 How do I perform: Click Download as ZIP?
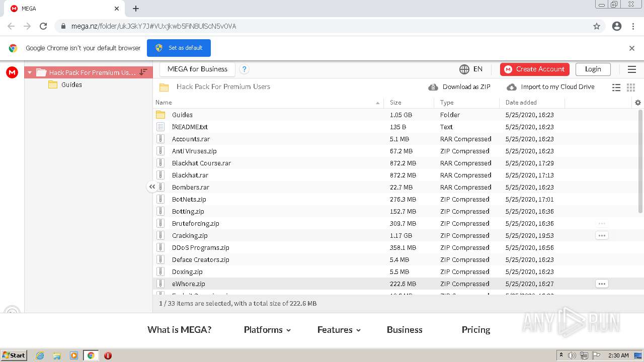tap(459, 87)
